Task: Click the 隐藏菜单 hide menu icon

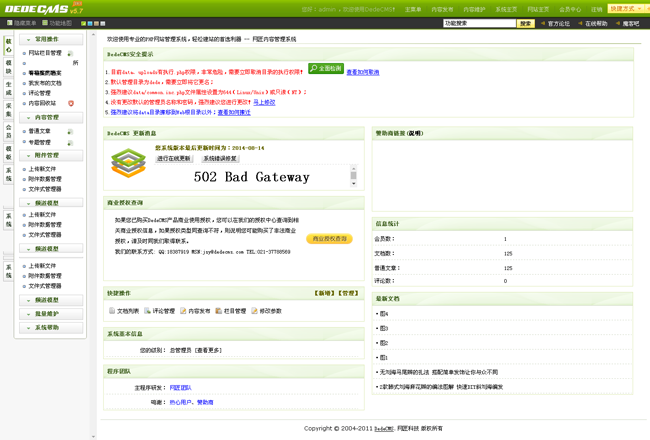Action: [x=10, y=23]
